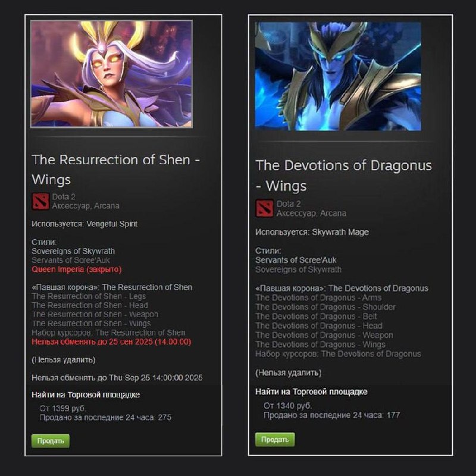Click the Dota 2 icon under Devotions of Dragonus
The image size is (476, 476).
(x=264, y=208)
